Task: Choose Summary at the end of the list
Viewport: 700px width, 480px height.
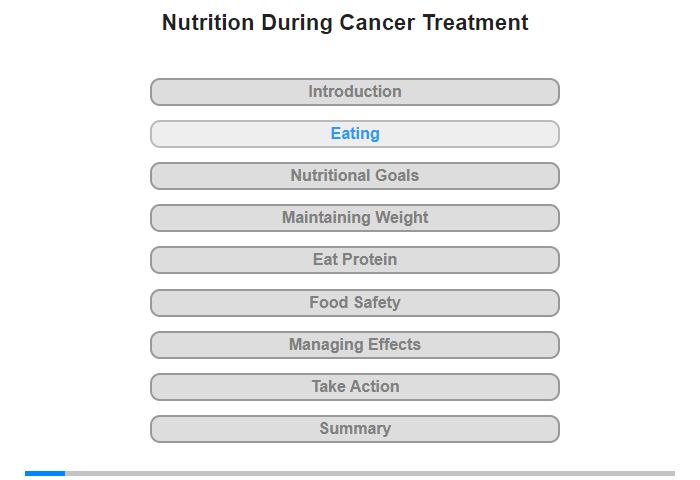Action: tap(354, 429)
